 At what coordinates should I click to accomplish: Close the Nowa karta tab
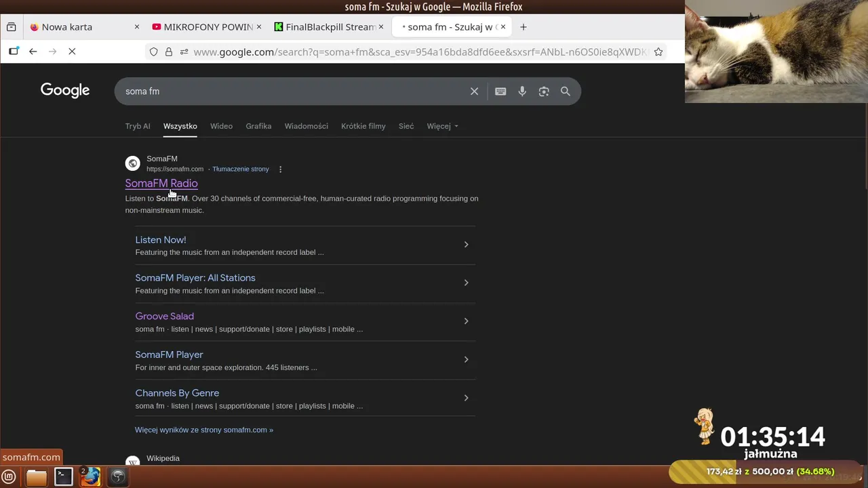tap(136, 27)
